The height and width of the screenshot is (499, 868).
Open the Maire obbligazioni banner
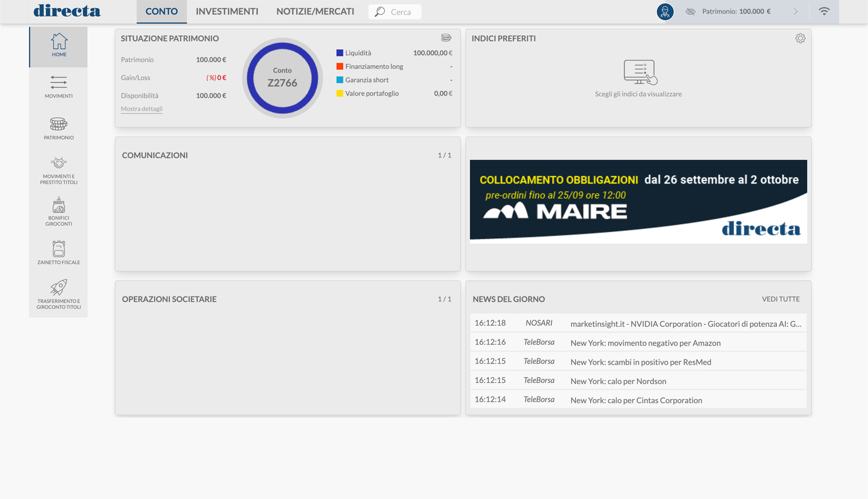[638, 201]
